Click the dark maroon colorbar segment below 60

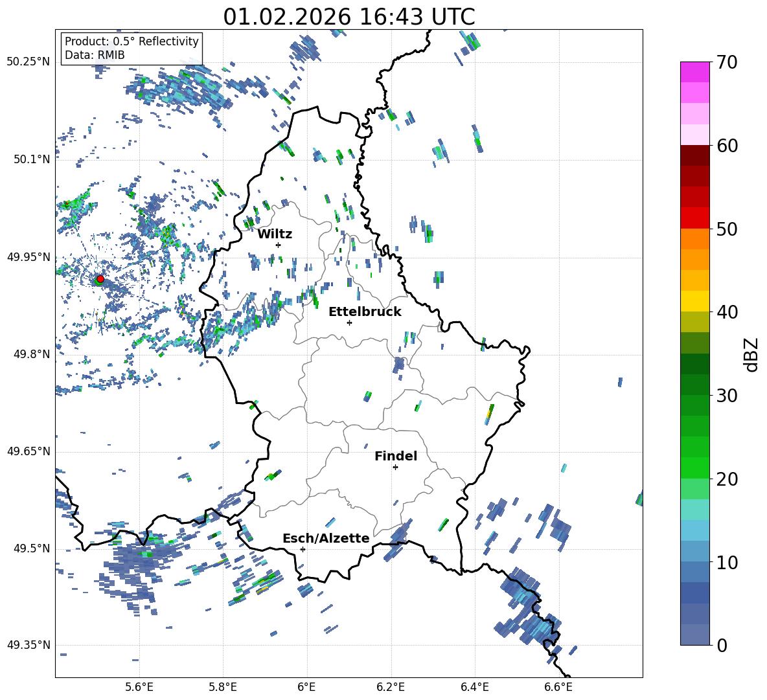click(694, 155)
